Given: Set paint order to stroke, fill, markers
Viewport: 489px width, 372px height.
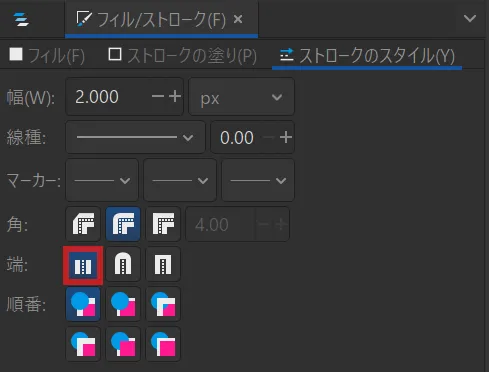Looking at the screenshot, I should [123, 304].
